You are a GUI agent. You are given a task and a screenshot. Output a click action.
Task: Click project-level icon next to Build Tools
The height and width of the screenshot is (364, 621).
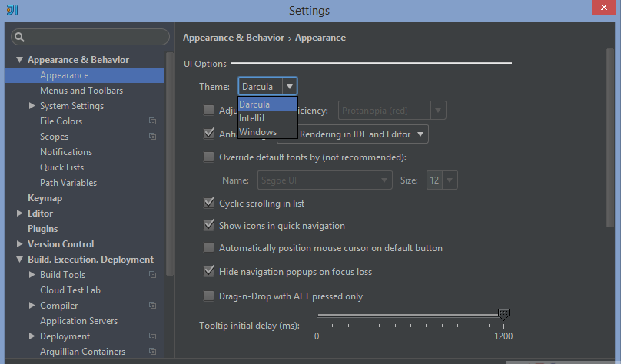[152, 275]
